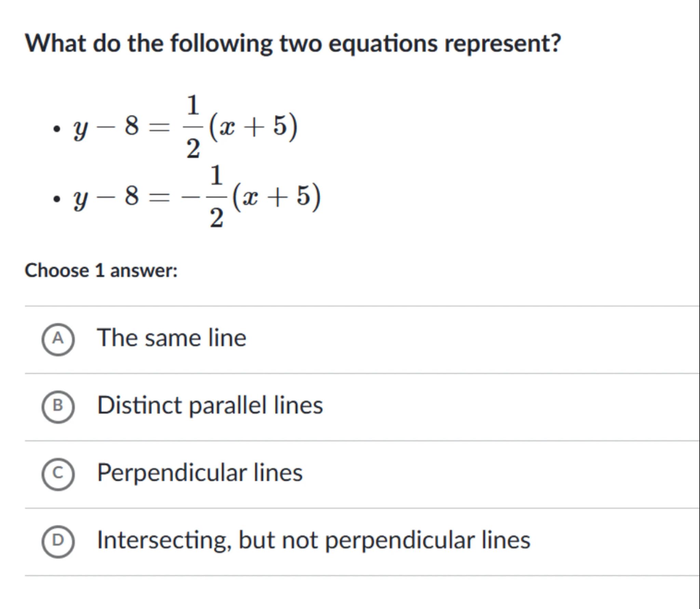Screen dimensions: 700x609
Task: Click "Intersecting, but not perpendicular lines" text
Action: click(x=313, y=540)
